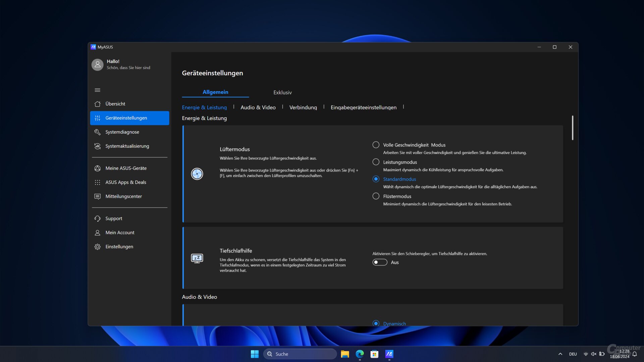Open Mein Account page

[x=129, y=233]
